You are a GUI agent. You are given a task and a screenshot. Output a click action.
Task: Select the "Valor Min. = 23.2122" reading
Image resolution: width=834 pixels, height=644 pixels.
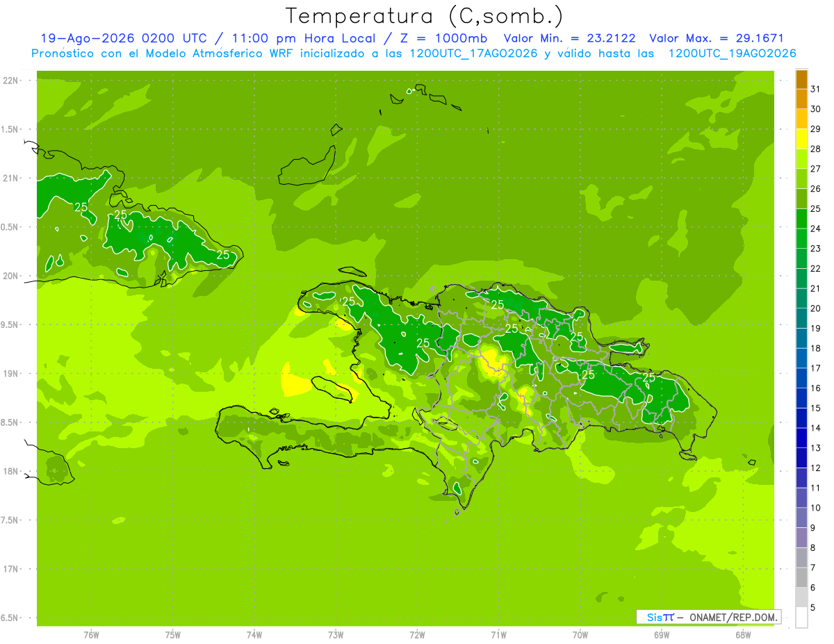pos(569,38)
